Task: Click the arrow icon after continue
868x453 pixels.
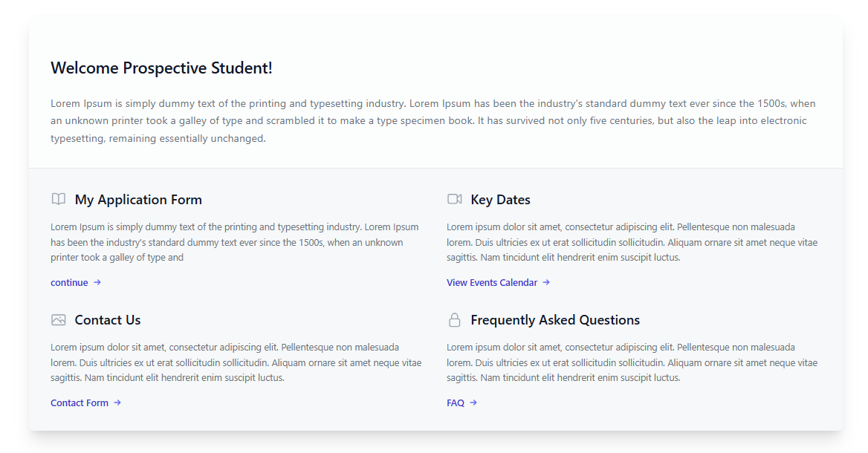Action: pos(97,282)
